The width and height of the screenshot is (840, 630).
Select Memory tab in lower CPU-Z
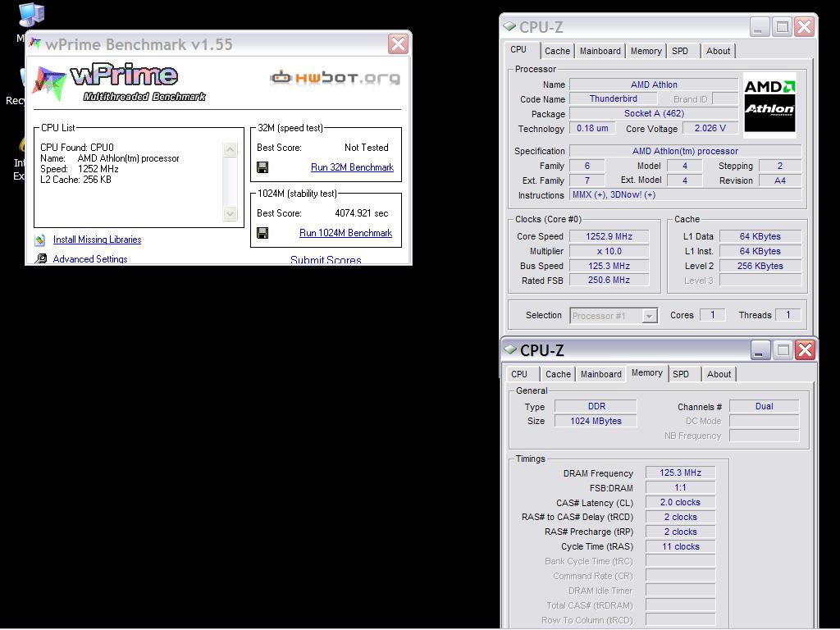click(x=646, y=373)
